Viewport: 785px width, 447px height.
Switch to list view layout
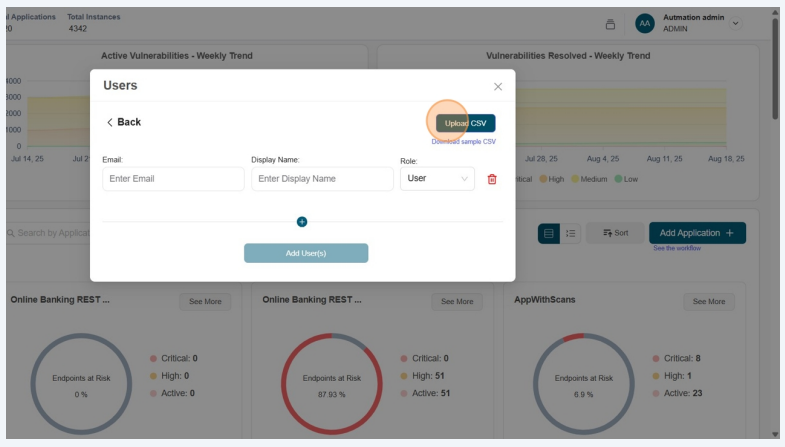[571, 233]
